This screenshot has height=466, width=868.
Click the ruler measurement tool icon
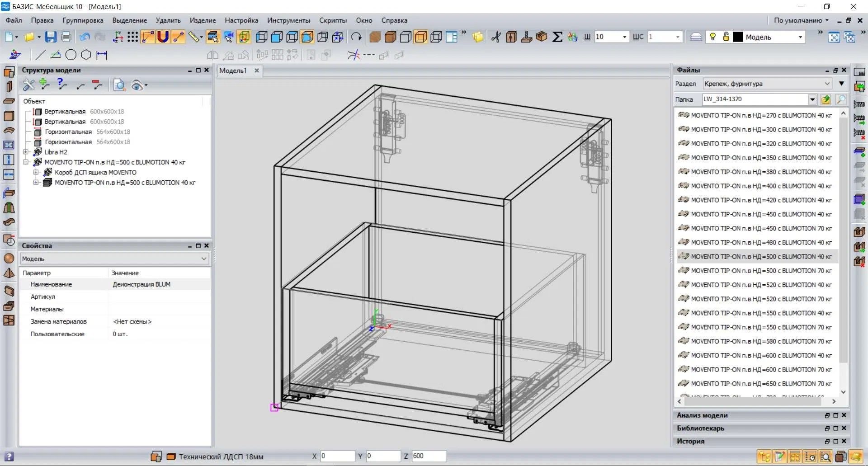coord(194,37)
